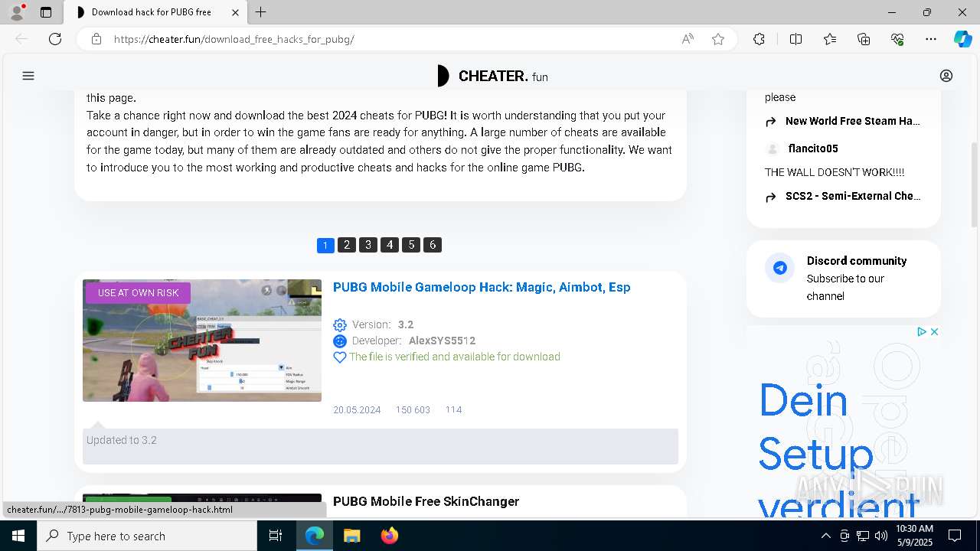Click the CHEATER.fun logo
The height and width of the screenshot is (551, 980).
coord(492,76)
